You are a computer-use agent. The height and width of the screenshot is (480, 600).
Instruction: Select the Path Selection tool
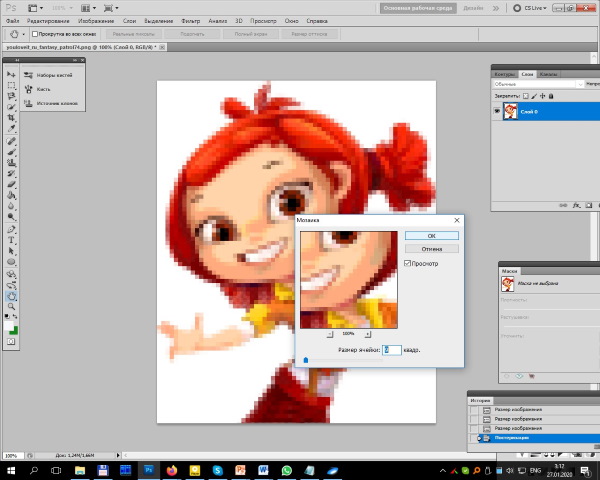pyautogui.click(x=11, y=251)
